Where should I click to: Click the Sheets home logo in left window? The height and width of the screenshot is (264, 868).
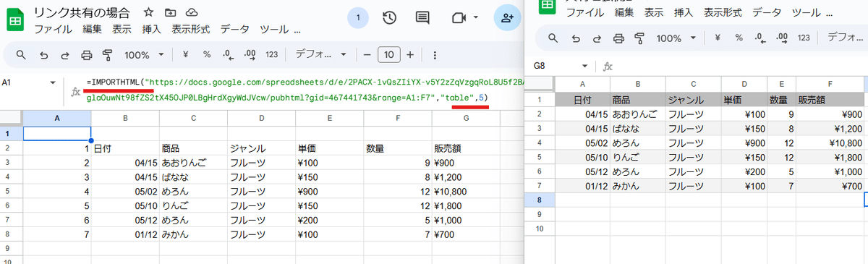pos(15,20)
